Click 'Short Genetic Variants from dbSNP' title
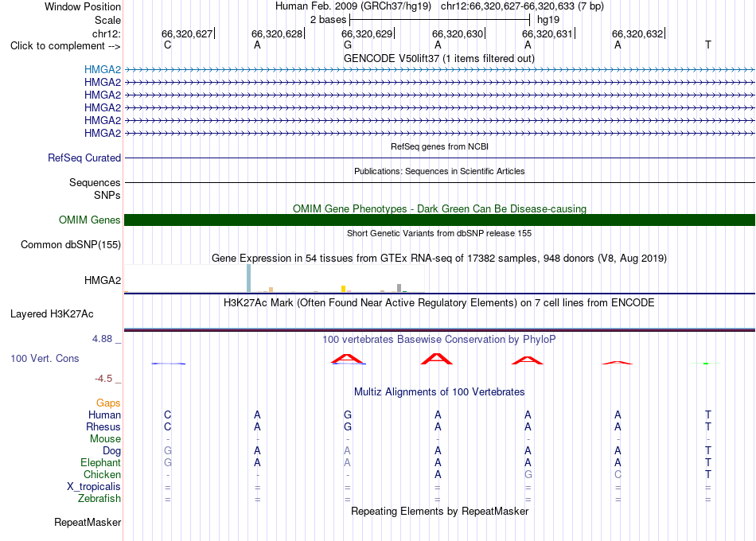756x541 pixels. pyautogui.click(x=439, y=233)
